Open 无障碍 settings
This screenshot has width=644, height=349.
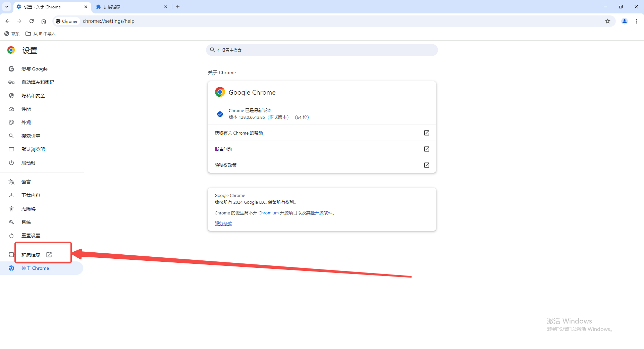42,209
